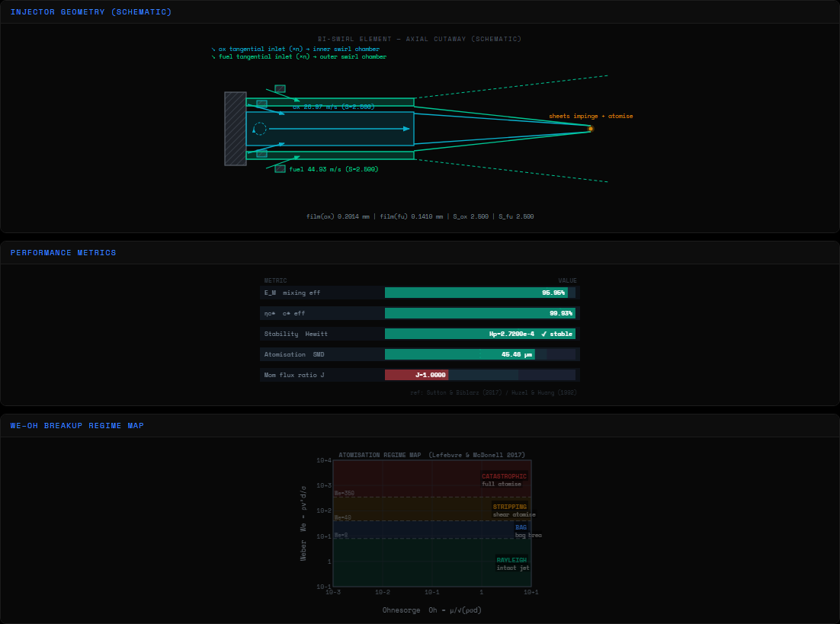Click the 'We=8' threshold label

pyautogui.click(x=341, y=535)
